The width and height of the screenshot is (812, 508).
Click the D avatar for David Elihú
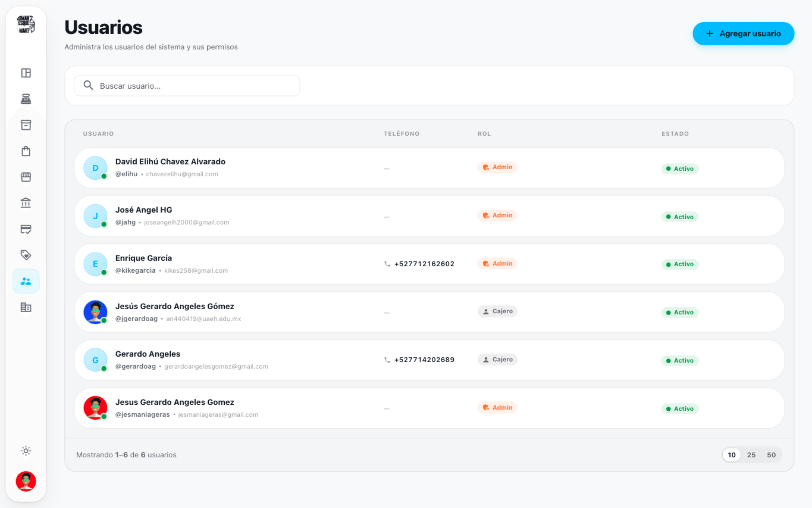pos(95,168)
